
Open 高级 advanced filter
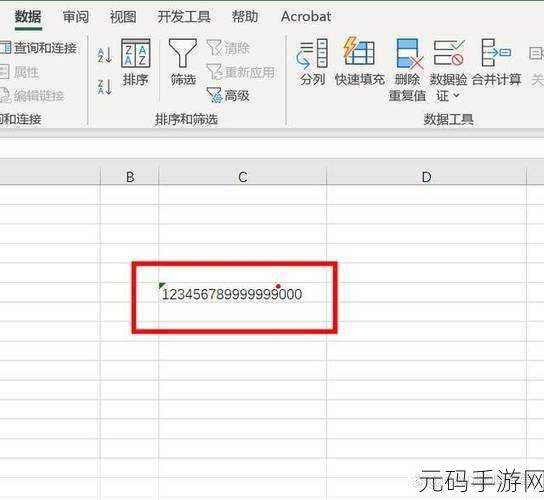pyautogui.click(x=228, y=95)
